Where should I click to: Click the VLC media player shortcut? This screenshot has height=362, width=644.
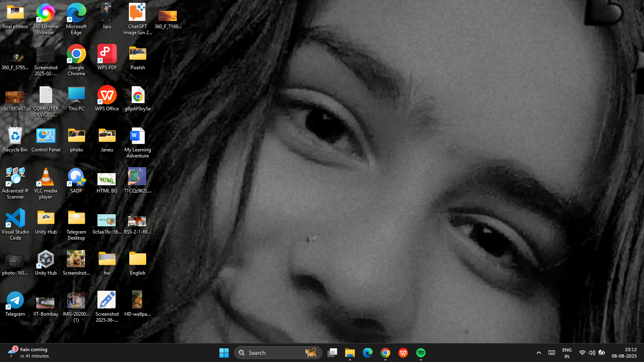point(46,178)
